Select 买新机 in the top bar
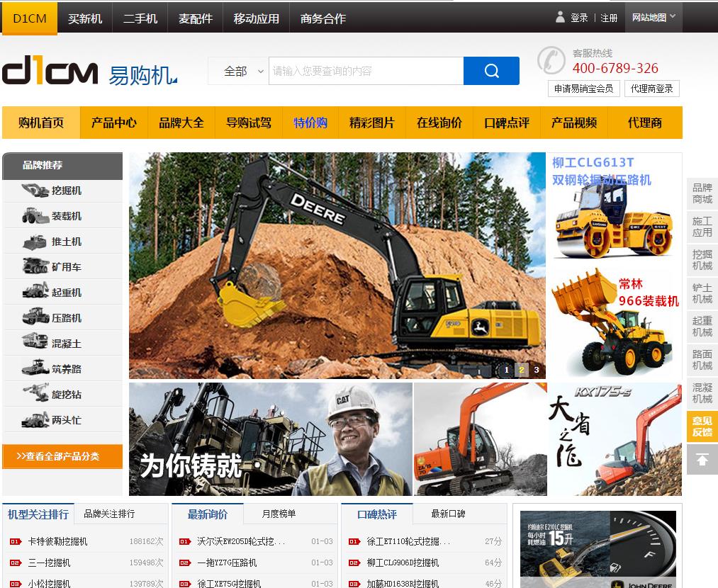The width and height of the screenshot is (718, 588). pyautogui.click(x=85, y=18)
